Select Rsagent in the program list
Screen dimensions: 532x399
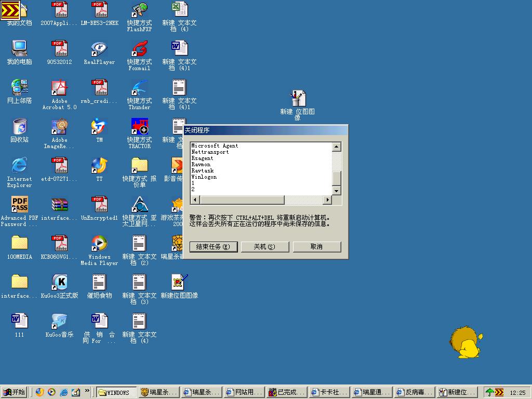(x=202, y=158)
